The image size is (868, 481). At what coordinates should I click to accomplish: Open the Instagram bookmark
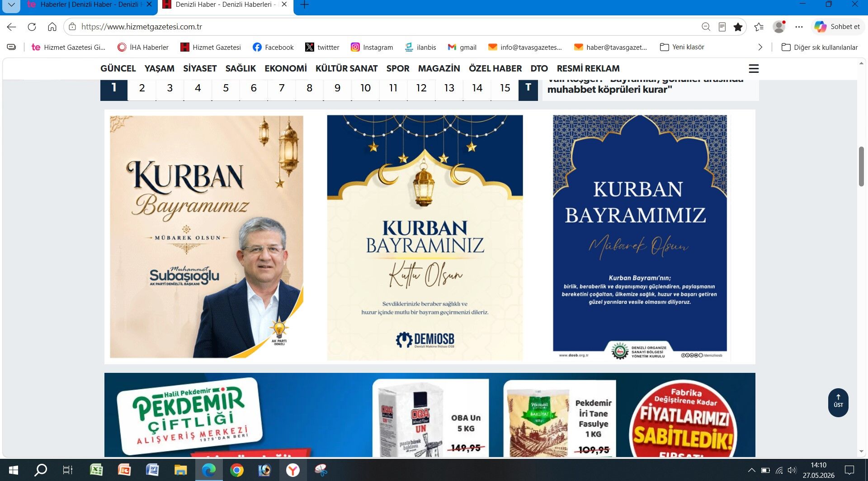tap(372, 47)
